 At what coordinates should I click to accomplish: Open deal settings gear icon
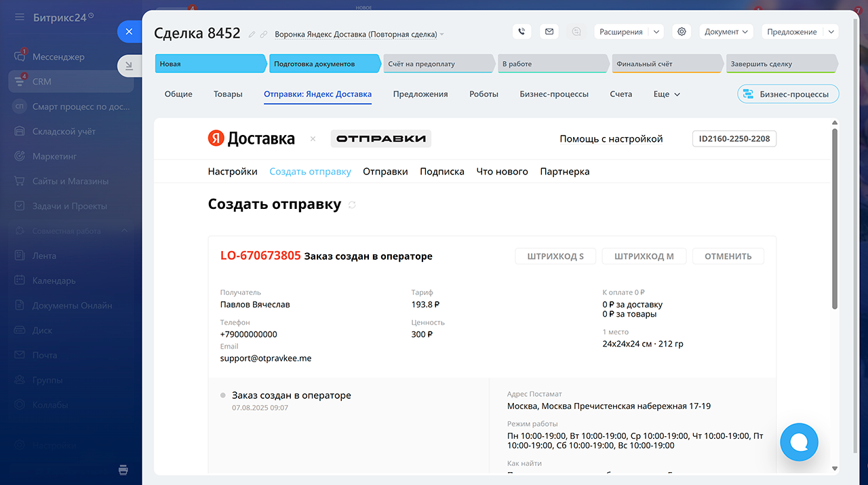tap(682, 31)
